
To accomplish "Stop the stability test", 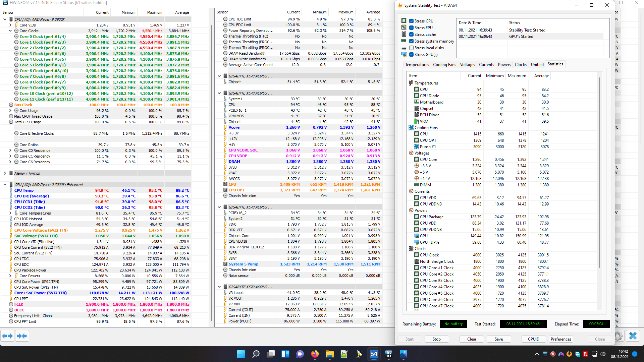I will (x=436, y=339).
